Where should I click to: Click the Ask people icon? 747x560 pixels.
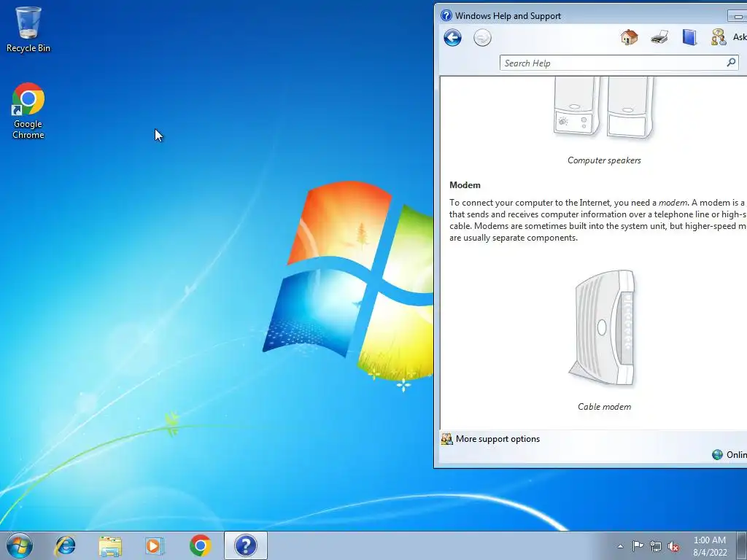pyautogui.click(x=719, y=37)
